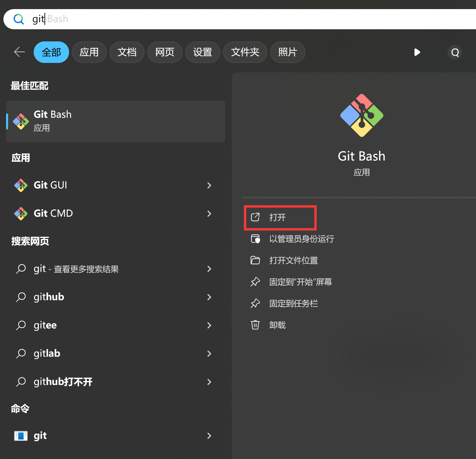Click the pin icon for 固定到任务栏

click(x=255, y=303)
